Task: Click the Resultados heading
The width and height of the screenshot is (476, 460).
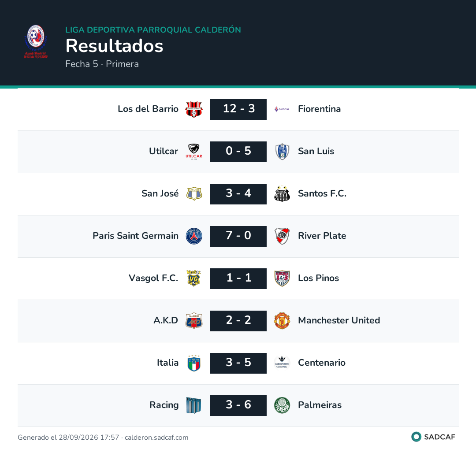Action: click(x=115, y=46)
